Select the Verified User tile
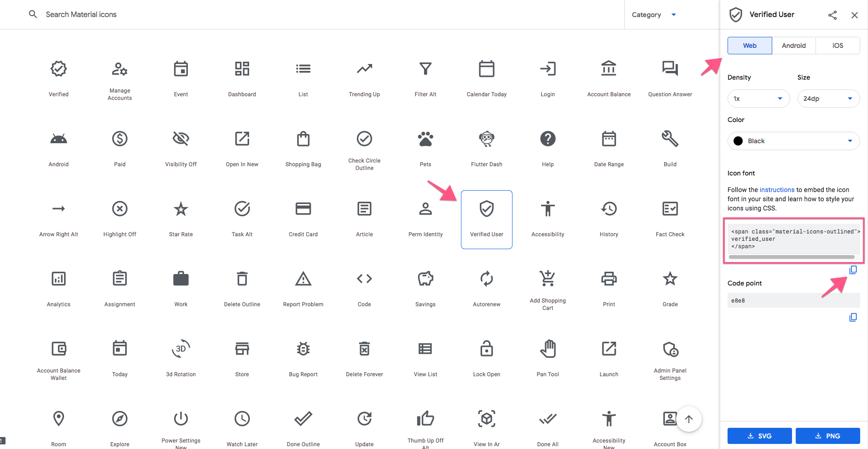This screenshot has width=868, height=449. pos(487,220)
